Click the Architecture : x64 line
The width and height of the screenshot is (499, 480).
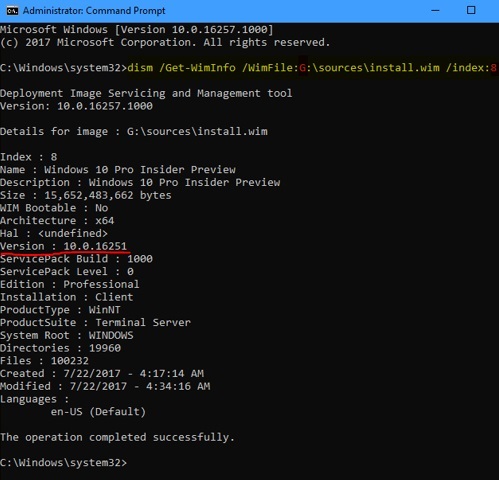[x=57, y=221]
